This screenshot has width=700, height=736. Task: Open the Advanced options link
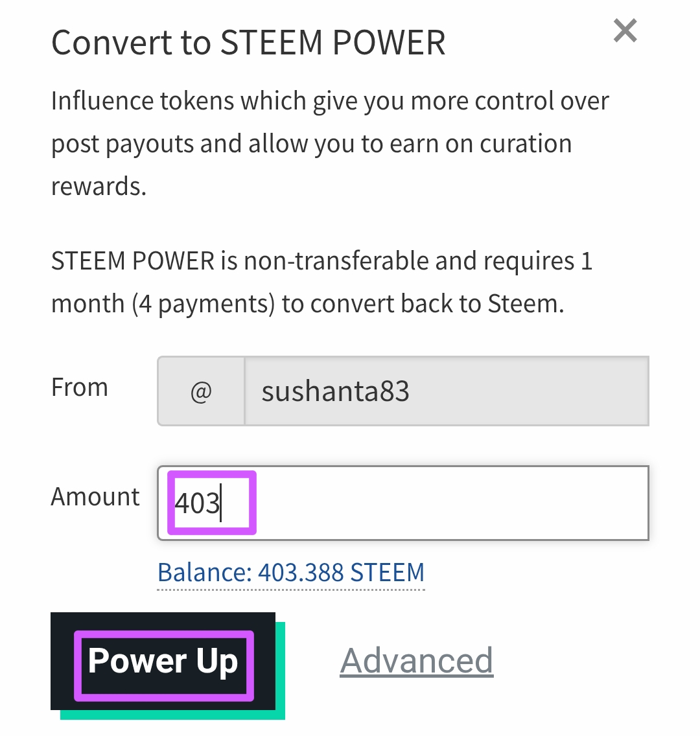click(416, 661)
